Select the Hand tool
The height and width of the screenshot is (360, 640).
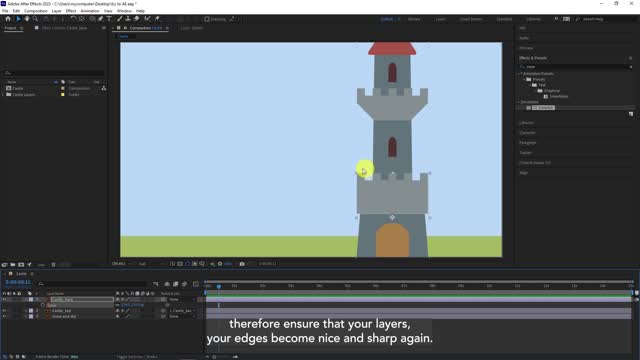point(27,19)
